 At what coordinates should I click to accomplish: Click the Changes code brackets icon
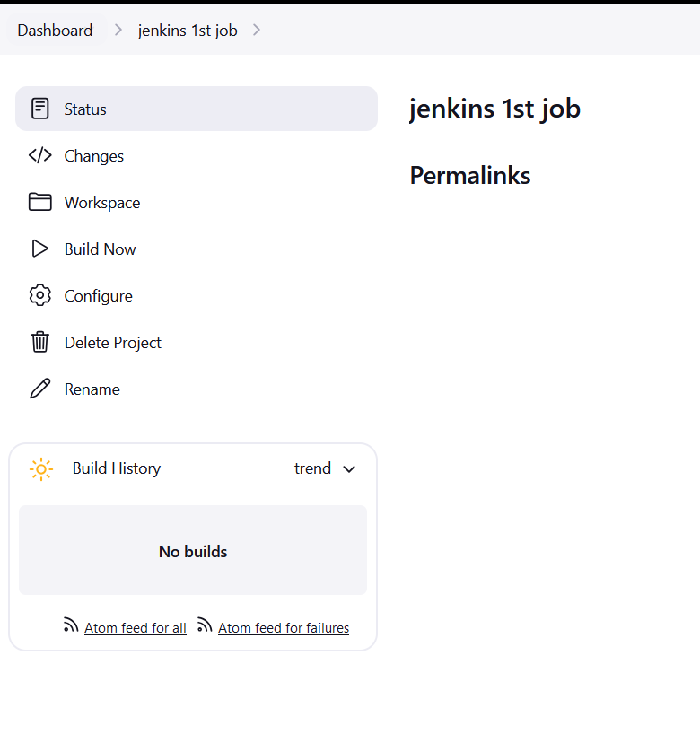point(39,155)
